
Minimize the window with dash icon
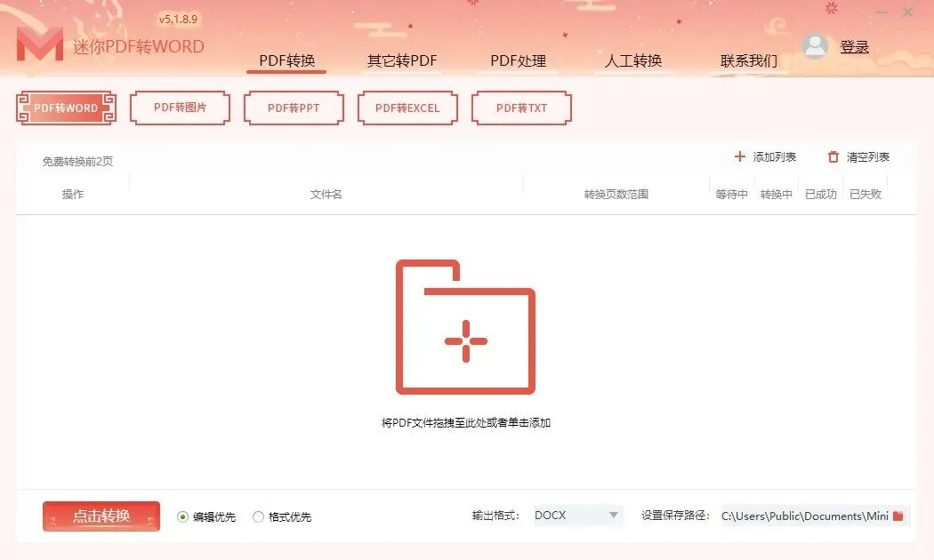(x=882, y=12)
